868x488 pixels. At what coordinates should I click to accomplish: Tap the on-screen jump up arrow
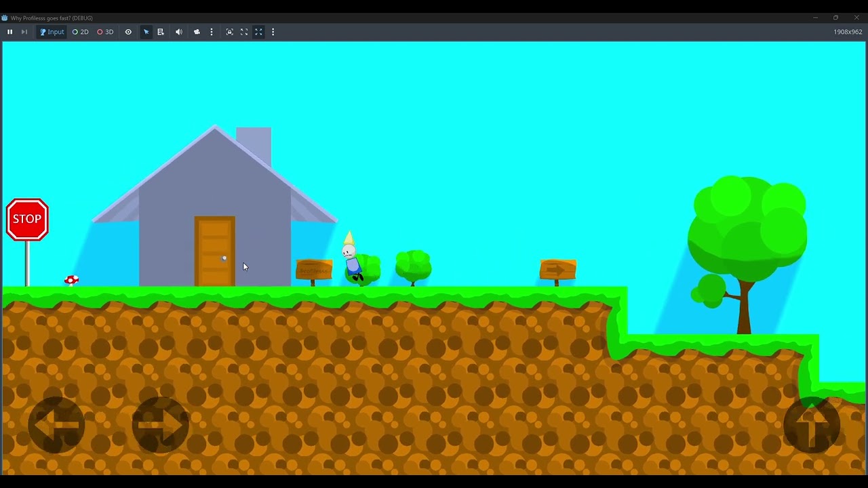click(x=812, y=425)
